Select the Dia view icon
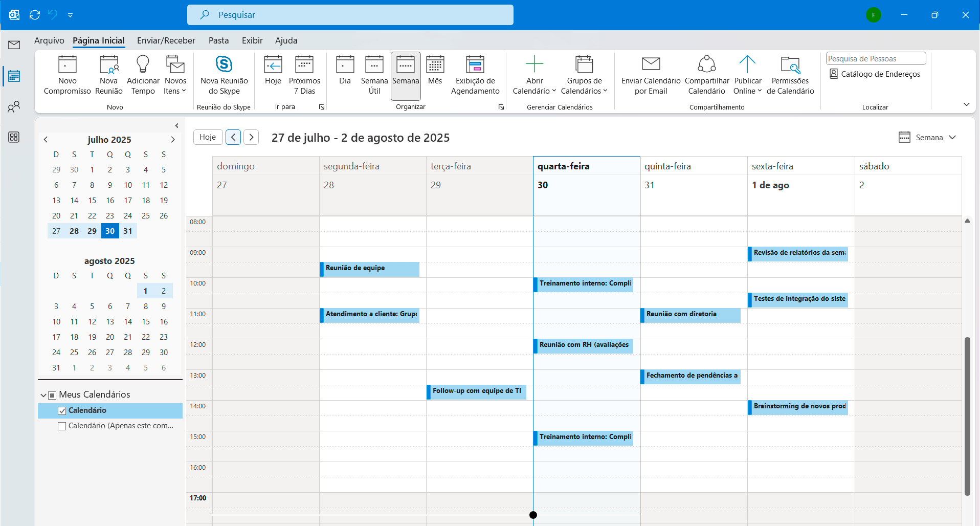Screen dimensions: 980x526 pyautogui.click(x=345, y=65)
